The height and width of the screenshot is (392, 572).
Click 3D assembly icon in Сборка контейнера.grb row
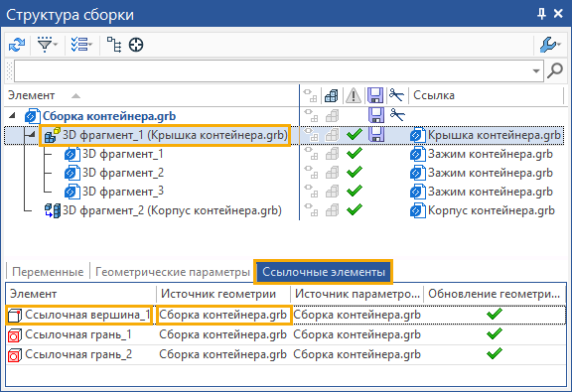pyautogui.click(x=332, y=116)
